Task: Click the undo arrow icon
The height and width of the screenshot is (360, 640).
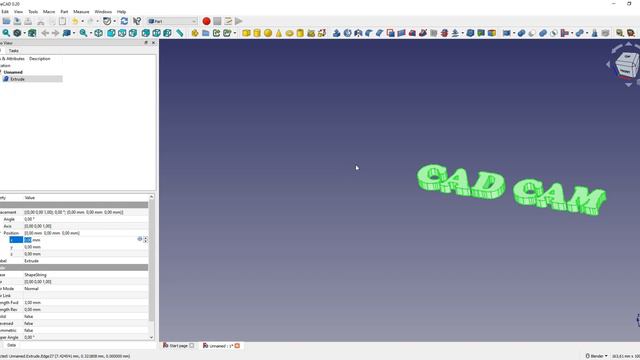Action: (75, 21)
